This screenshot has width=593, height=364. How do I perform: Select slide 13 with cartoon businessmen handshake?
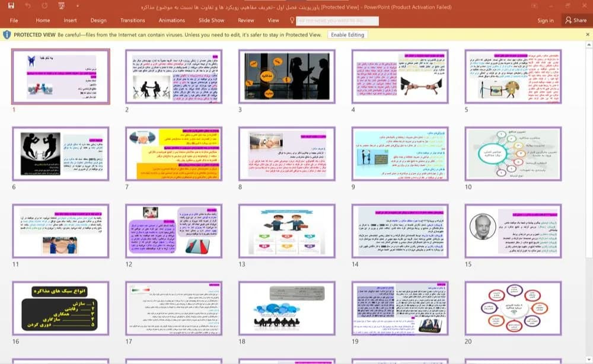(286, 231)
